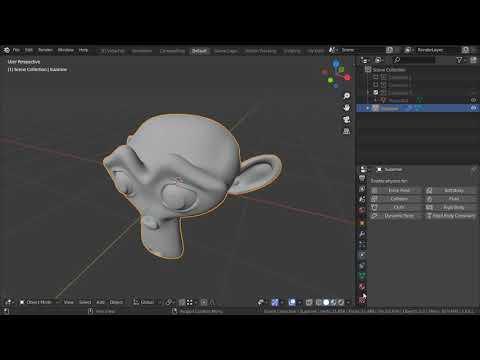Toggle X-ray mode in viewport header
The height and width of the screenshot is (360, 480).
click(309, 302)
